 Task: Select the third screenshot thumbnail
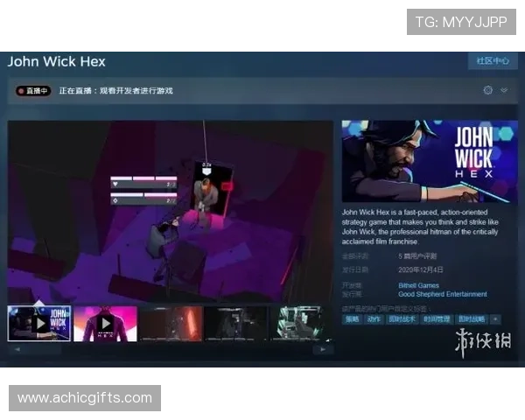(171, 323)
